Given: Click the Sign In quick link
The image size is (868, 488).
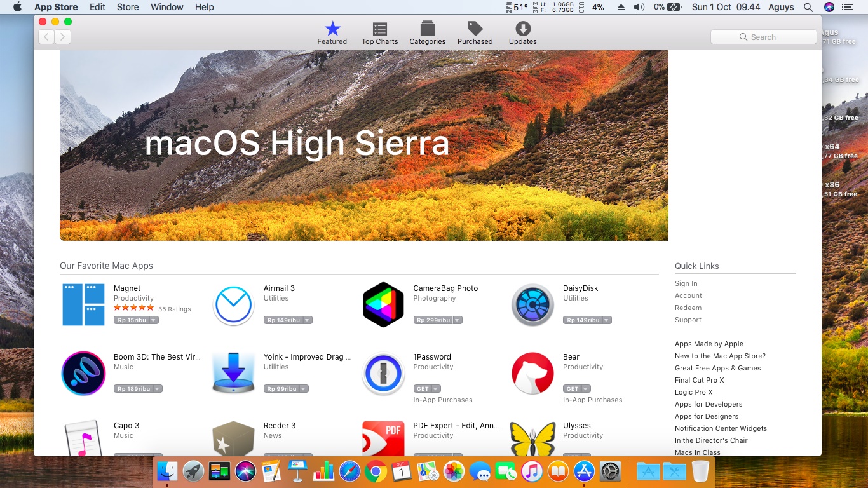Looking at the screenshot, I should pyautogui.click(x=686, y=283).
